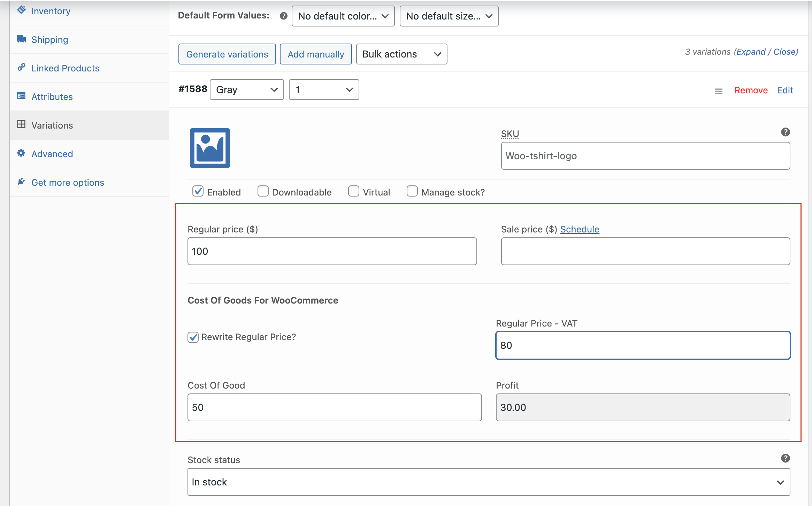Uncheck Rewrite Regular Price? checkbox
This screenshot has width=812, height=506.
[x=193, y=337]
